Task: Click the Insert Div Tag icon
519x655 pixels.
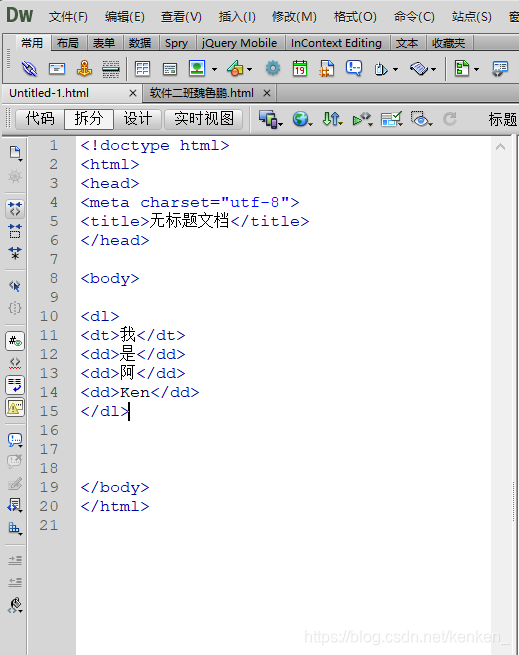Action: (170, 69)
